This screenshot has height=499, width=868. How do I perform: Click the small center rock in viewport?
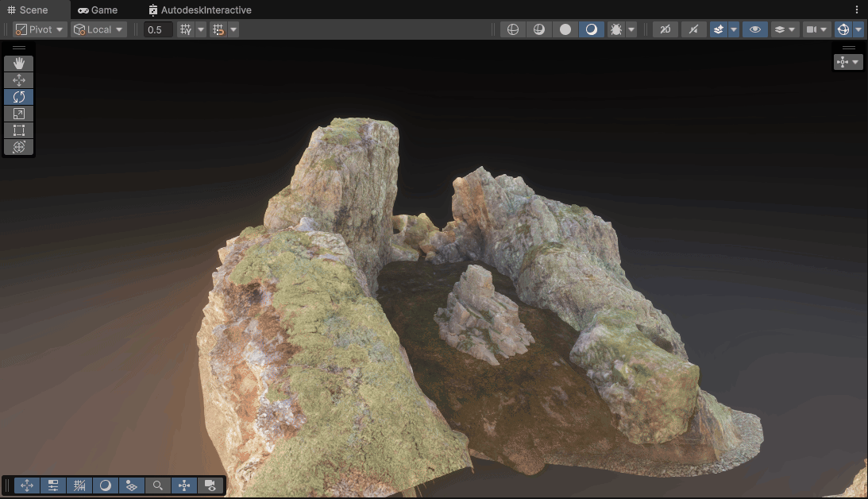coord(480,314)
